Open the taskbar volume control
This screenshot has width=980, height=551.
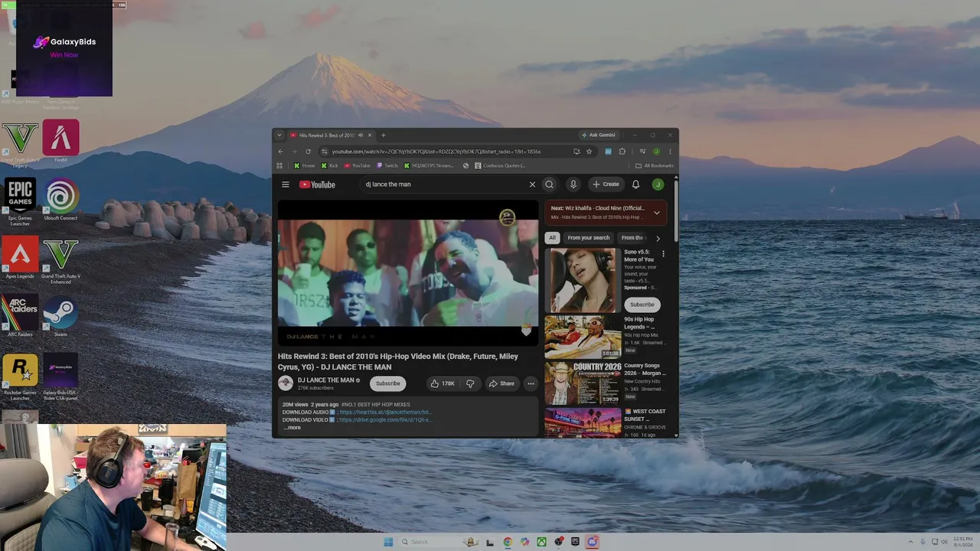click(944, 542)
